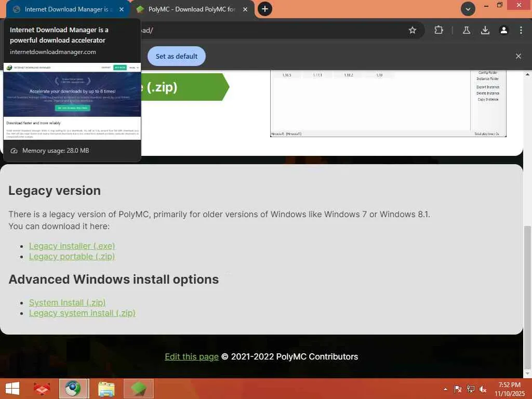Screen dimensions: 532x399
Task: Open a new browser tab
Action: [x=265, y=9]
